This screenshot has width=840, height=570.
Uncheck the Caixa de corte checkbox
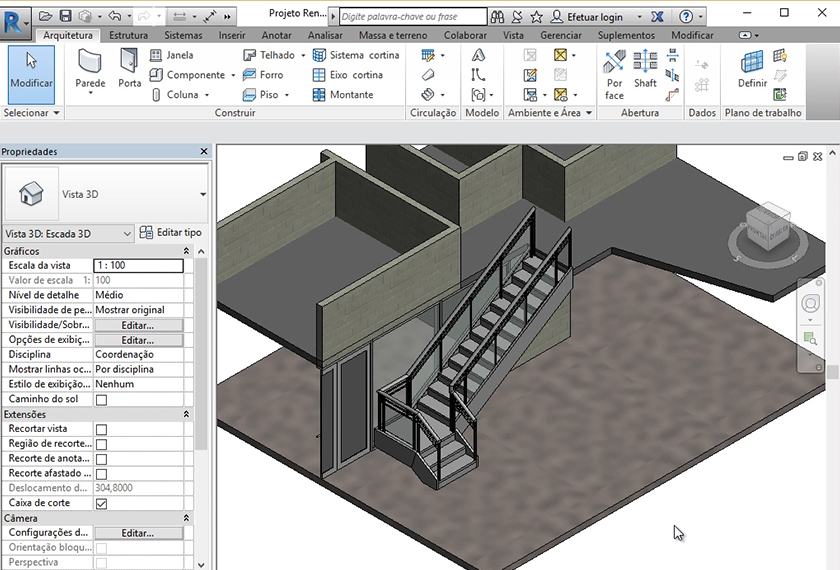click(101, 504)
